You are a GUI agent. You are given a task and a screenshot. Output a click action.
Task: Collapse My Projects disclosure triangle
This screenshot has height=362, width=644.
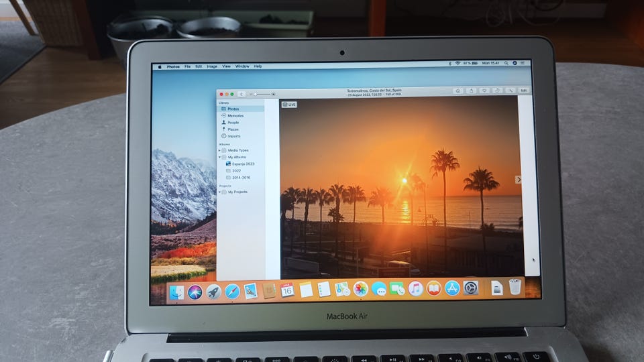coord(219,192)
